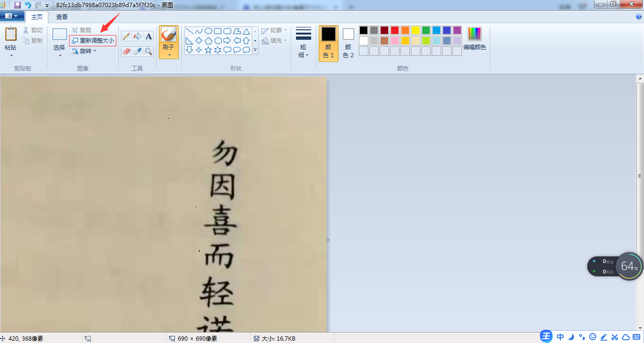Click the Undo arrow in title bar
This screenshot has height=343, width=644.
tap(28, 5)
